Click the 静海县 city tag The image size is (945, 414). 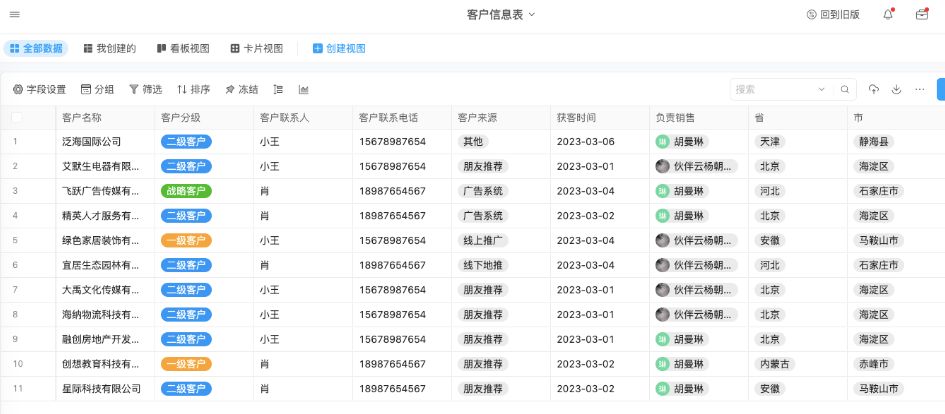[873, 142]
